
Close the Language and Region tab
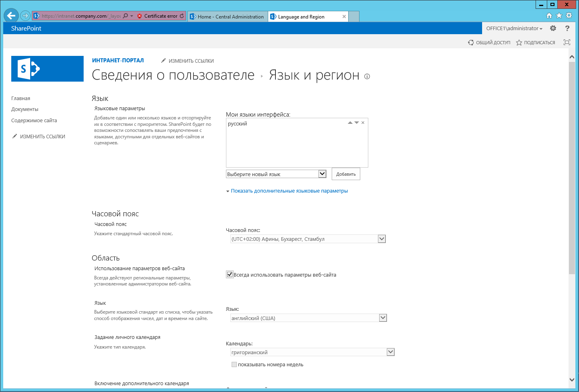tap(344, 16)
